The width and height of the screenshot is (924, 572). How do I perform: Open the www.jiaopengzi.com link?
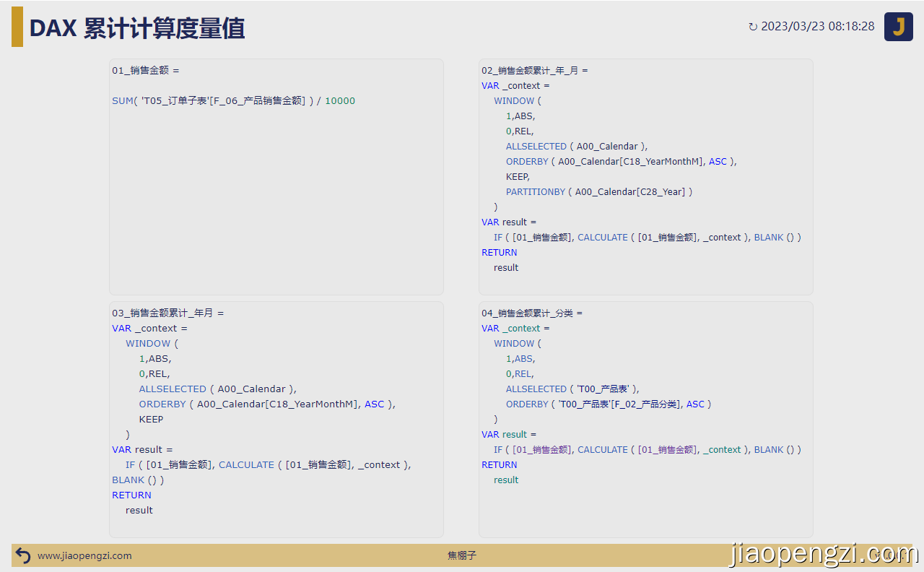tap(84, 556)
